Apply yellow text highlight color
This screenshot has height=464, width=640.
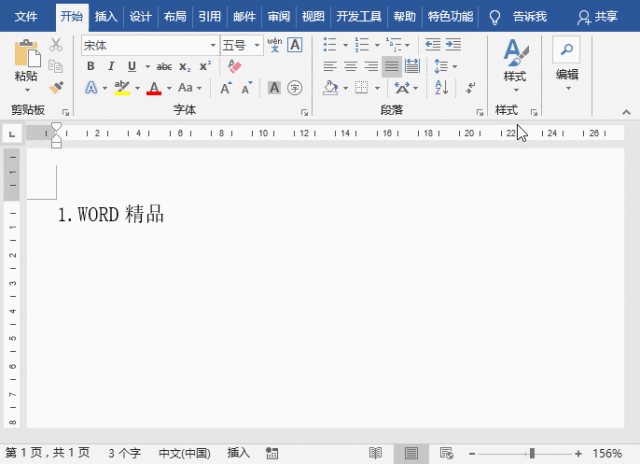pyautogui.click(x=122, y=88)
